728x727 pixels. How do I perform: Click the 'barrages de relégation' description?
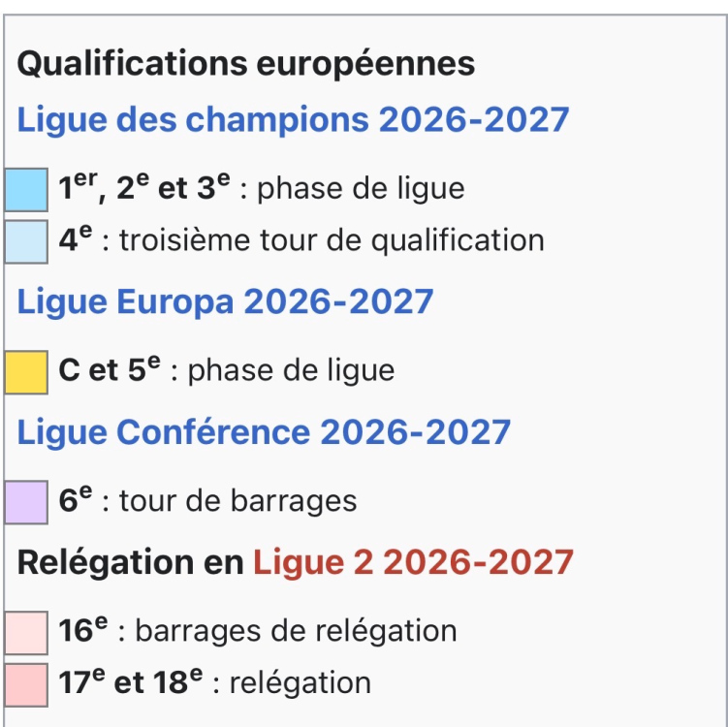[296, 631]
